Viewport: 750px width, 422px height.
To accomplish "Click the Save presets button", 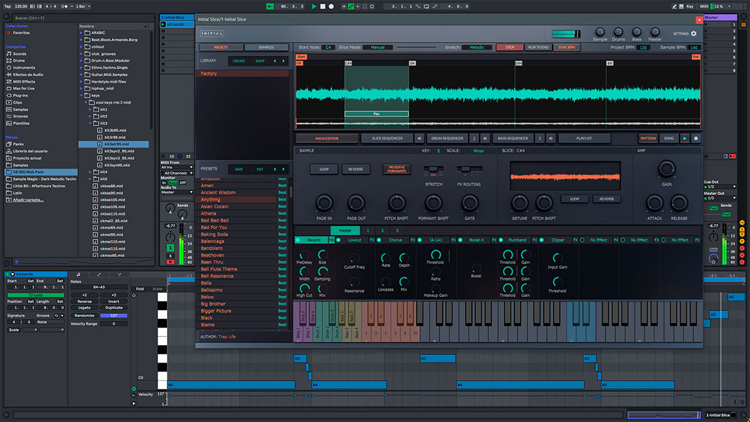I will [x=239, y=169].
